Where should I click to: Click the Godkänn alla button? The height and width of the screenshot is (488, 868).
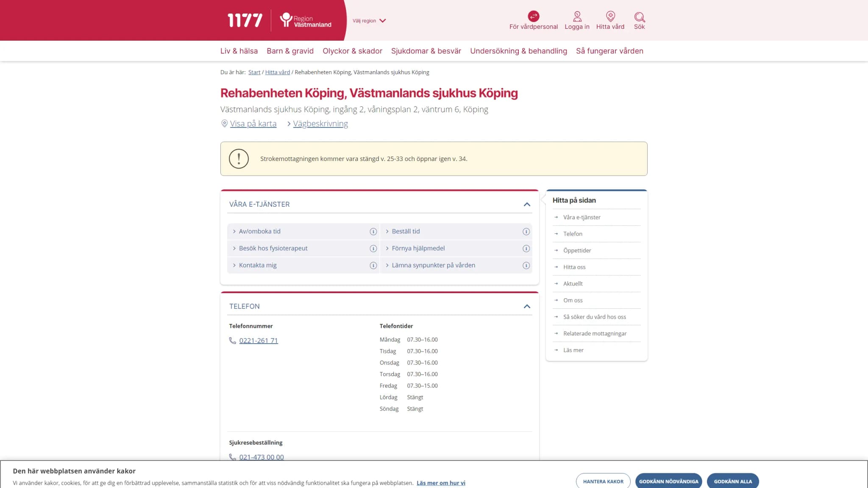(x=733, y=481)
